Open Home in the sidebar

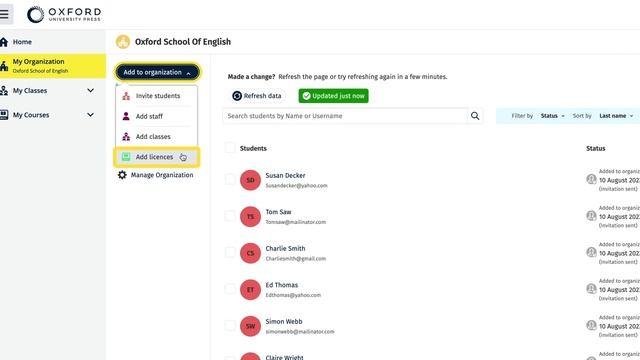(53, 42)
